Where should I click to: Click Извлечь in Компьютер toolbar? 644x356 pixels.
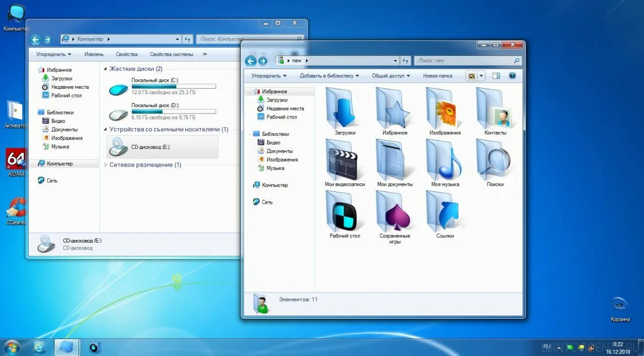[94, 55]
